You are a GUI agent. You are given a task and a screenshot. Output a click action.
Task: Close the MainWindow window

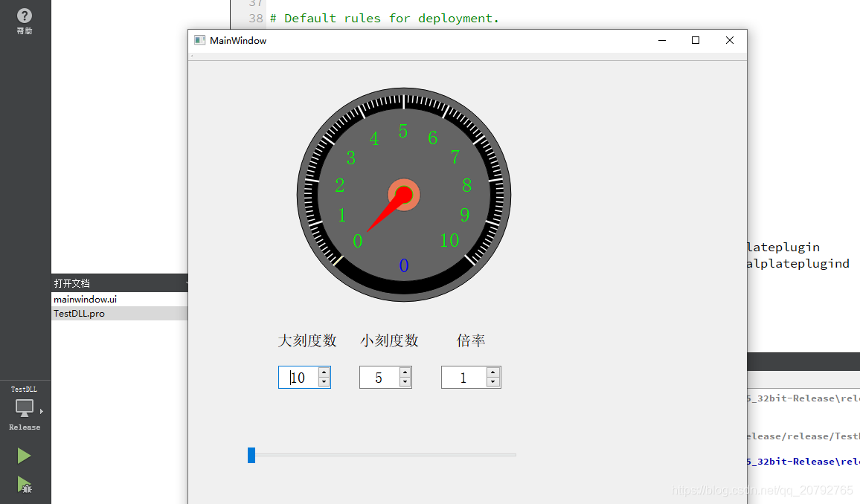(x=730, y=40)
